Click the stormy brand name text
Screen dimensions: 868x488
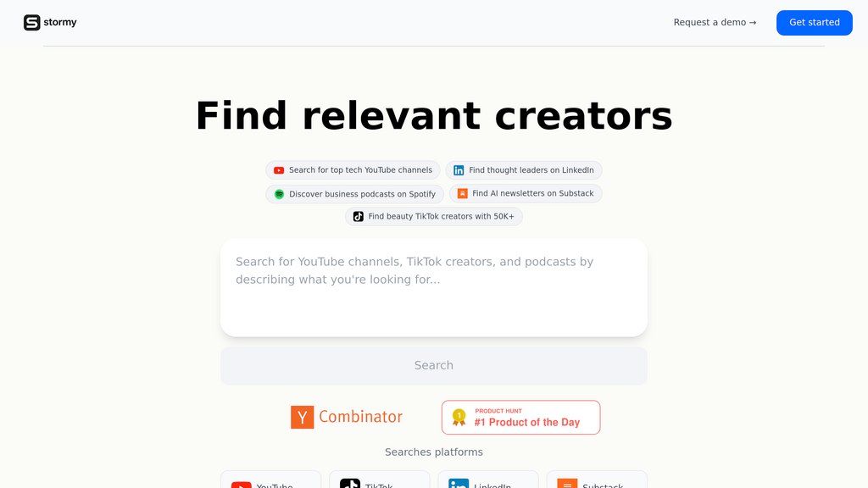tap(60, 22)
